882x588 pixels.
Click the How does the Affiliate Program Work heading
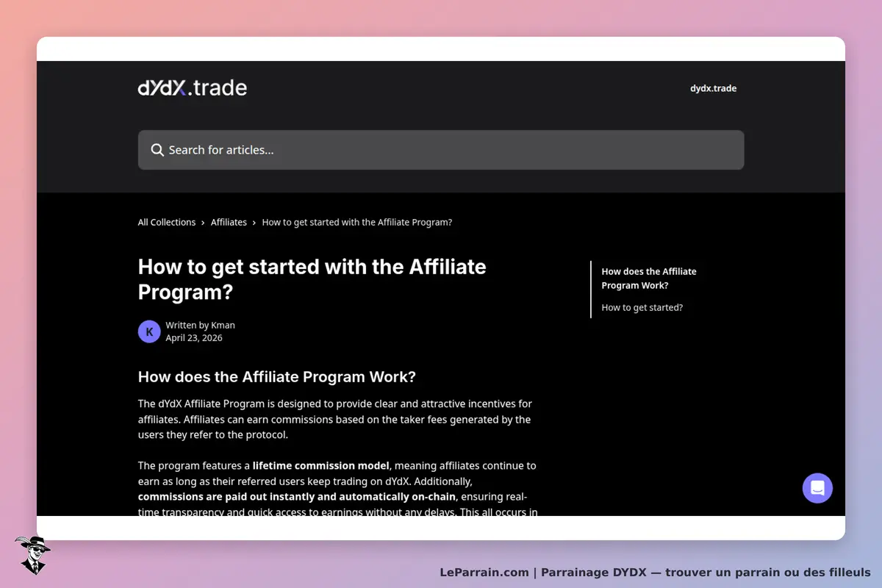click(277, 377)
